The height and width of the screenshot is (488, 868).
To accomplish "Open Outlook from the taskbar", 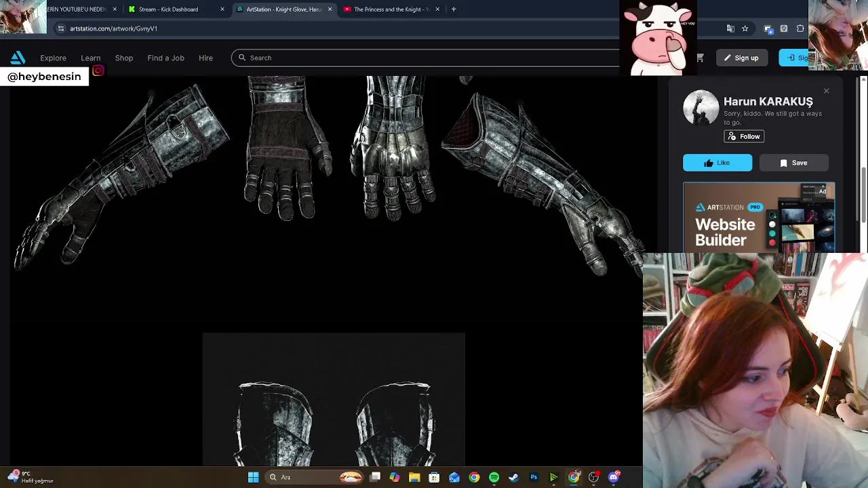I will coord(454,477).
